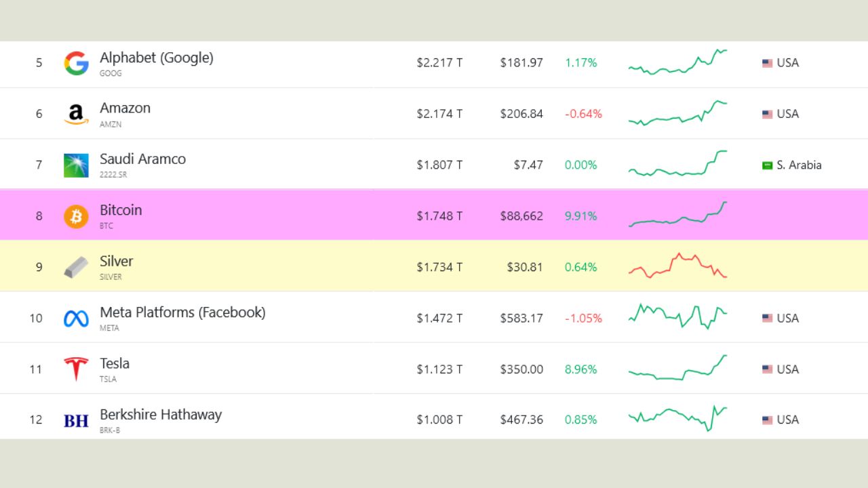
Task: Select Amazon daily change -0.64%
Action: (x=583, y=114)
